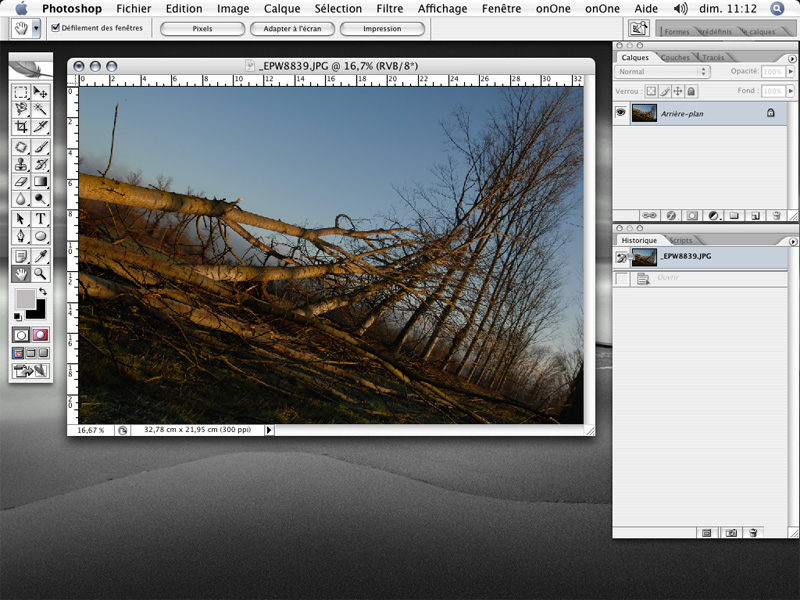Reset default foreground and background colors

tap(18, 316)
